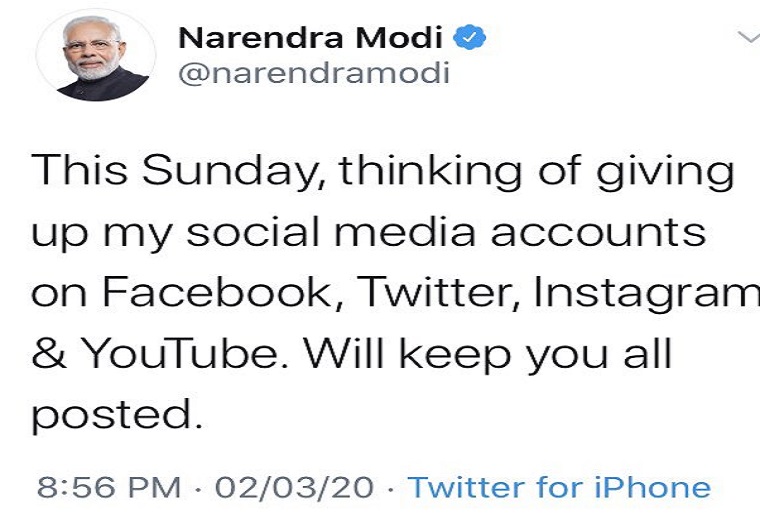Click the blue verified badge
The image size is (760, 520).
tap(471, 37)
